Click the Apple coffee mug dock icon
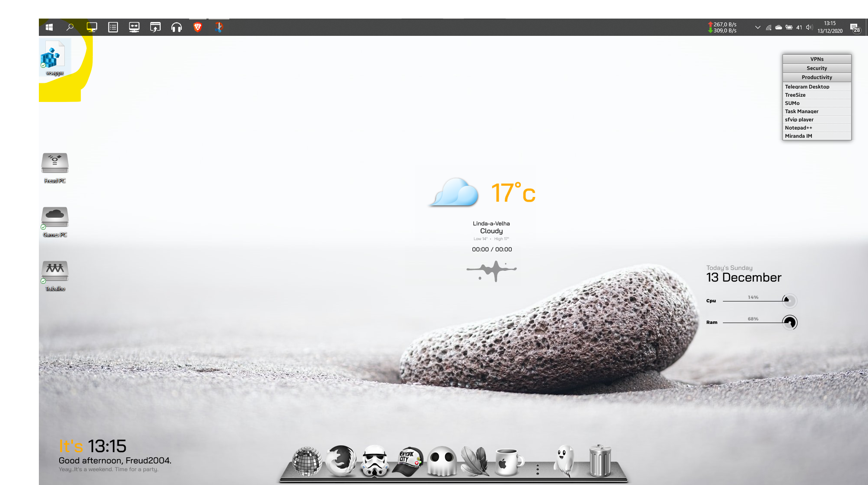This screenshot has width=868, height=485. (509, 462)
